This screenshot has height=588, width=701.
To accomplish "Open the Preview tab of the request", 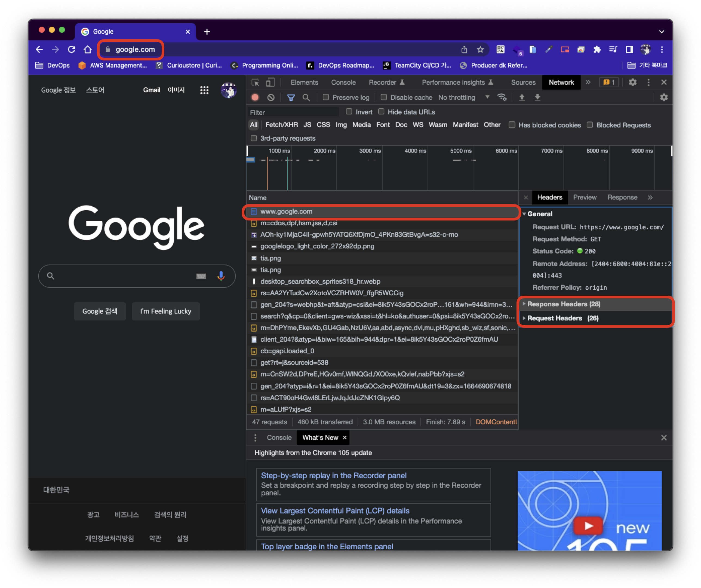I will click(x=585, y=197).
